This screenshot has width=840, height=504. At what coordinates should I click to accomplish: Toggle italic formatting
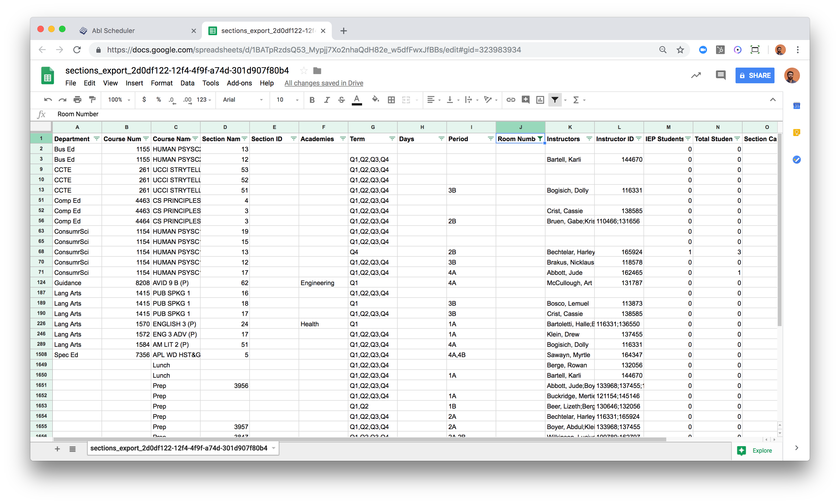tap(327, 100)
